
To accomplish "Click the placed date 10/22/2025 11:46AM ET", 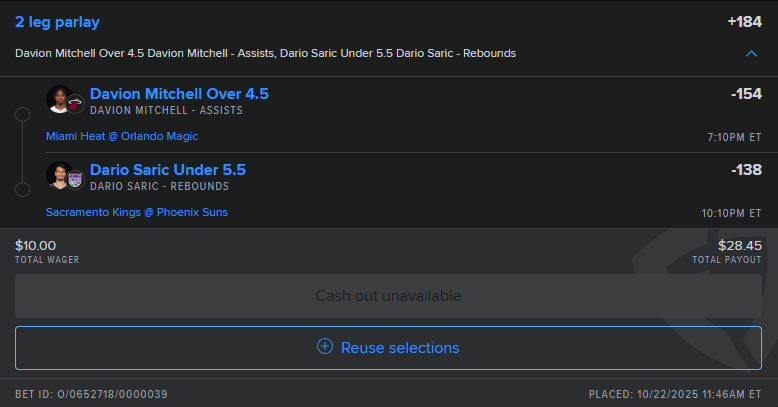I will tap(675, 394).
